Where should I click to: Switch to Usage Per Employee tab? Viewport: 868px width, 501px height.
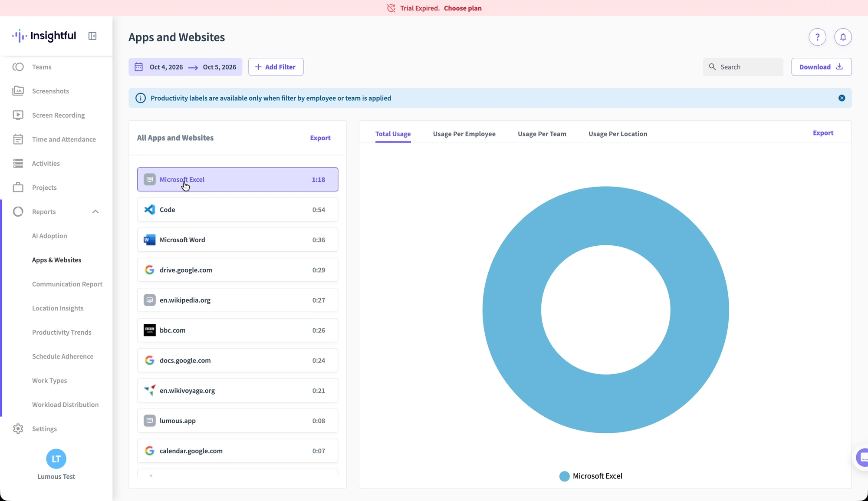tap(464, 134)
